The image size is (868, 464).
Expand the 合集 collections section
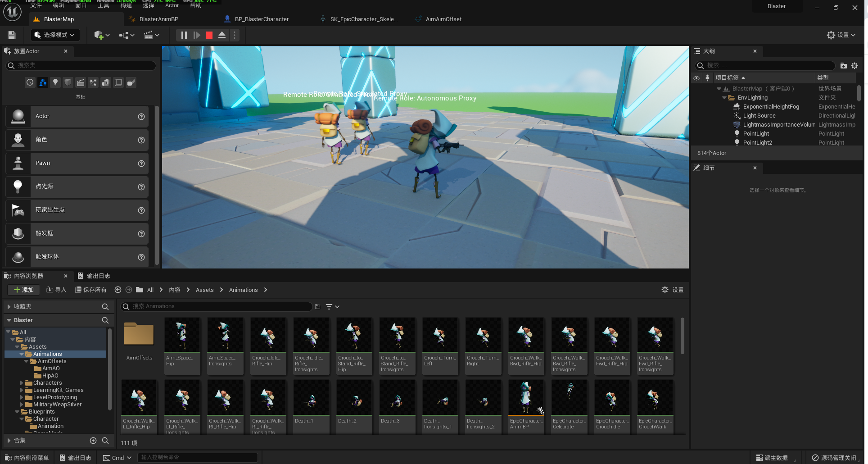tap(9, 441)
